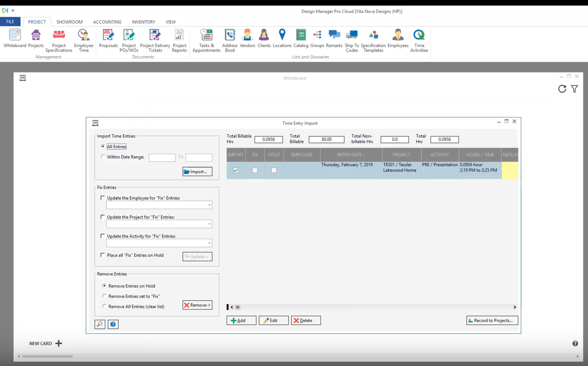This screenshot has height=366, width=588.
Task: Click the Whiteboard filter funnel icon
Action: tap(574, 89)
